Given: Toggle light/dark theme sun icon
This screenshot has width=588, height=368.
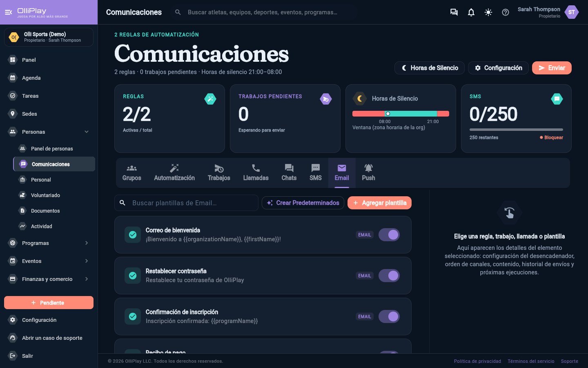Looking at the screenshot, I should coord(488,12).
